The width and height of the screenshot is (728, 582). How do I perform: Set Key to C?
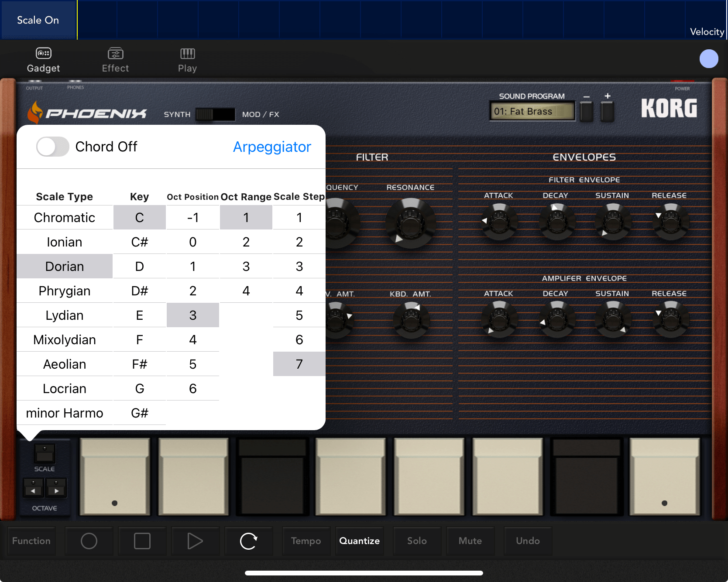coord(140,217)
